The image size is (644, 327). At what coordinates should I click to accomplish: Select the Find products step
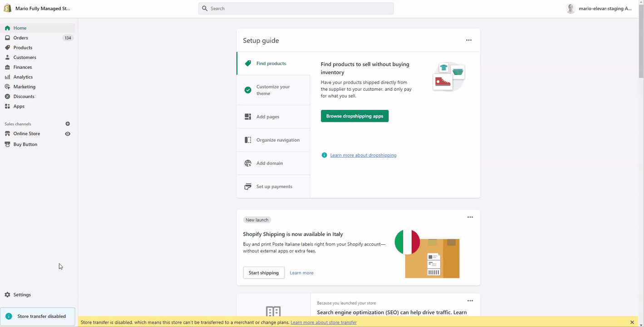(273, 64)
